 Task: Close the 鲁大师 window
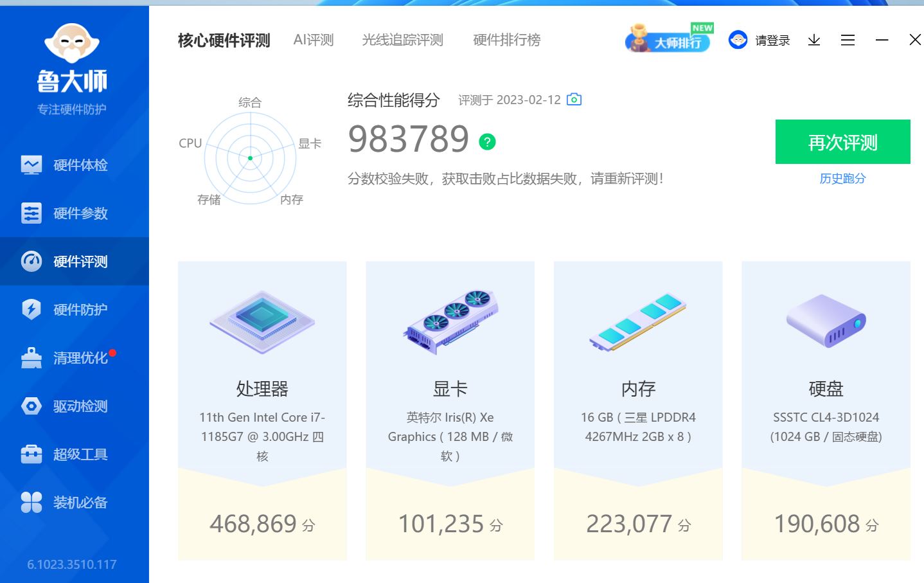point(915,40)
